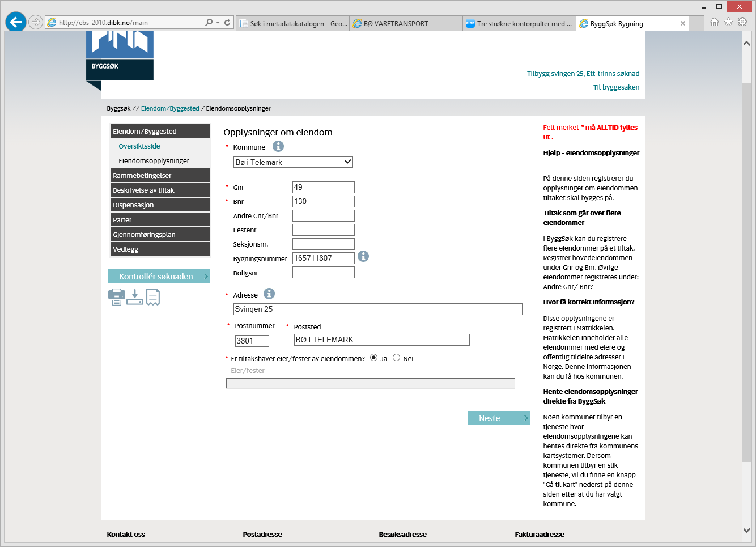Click the Postnummer field 3801
Viewport: 756px width, 547px height.
click(252, 341)
